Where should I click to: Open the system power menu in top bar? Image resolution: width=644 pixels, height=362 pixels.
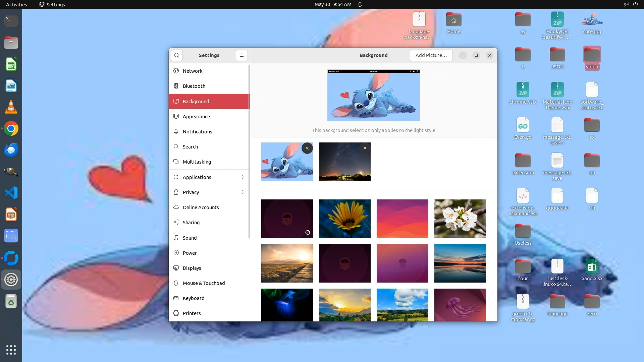click(635, 4)
